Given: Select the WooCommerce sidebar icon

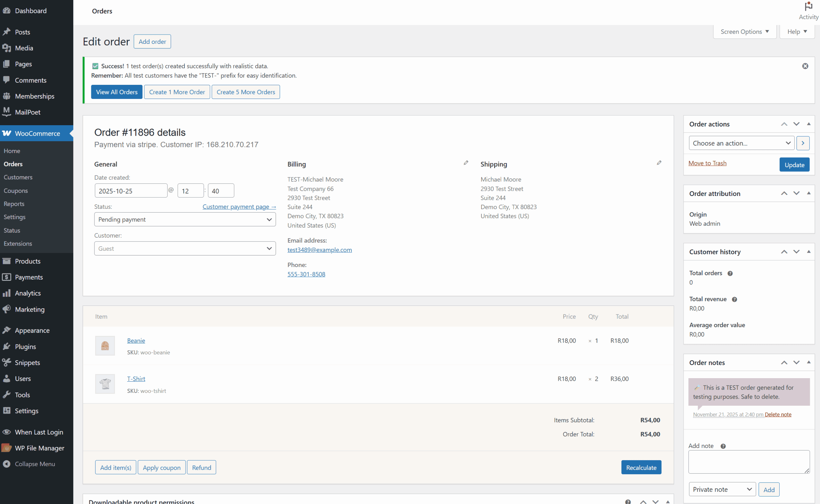Looking at the screenshot, I should click(x=6, y=133).
